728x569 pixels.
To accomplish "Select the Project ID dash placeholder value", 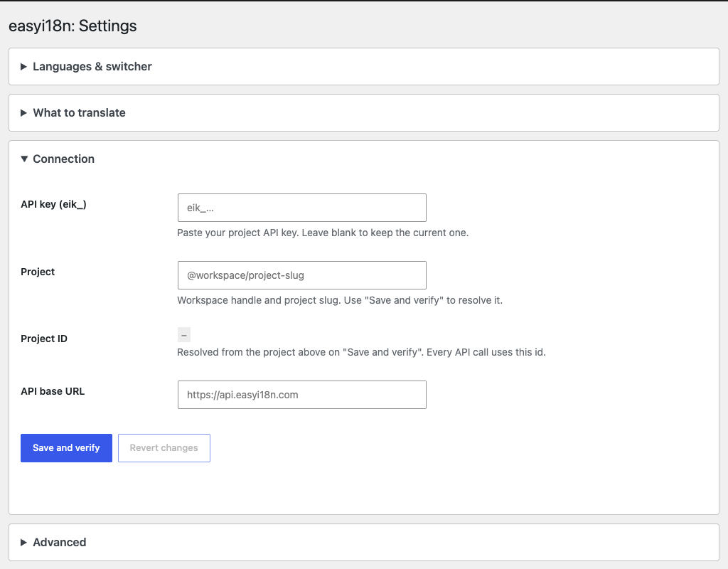I will coord(184,334).
